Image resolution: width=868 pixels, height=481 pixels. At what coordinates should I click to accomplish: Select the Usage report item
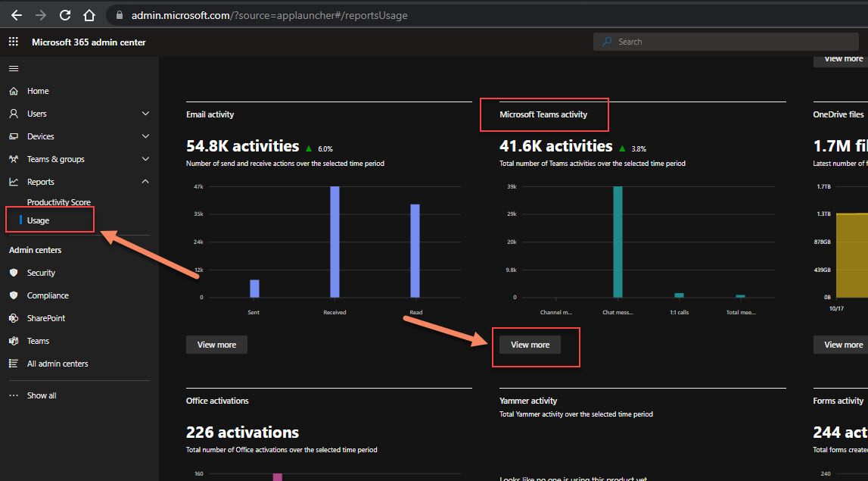click(39, 220)
